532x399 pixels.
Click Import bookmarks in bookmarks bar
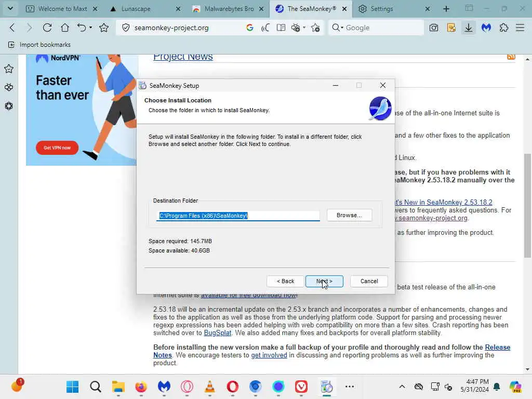tap(39, 45)
